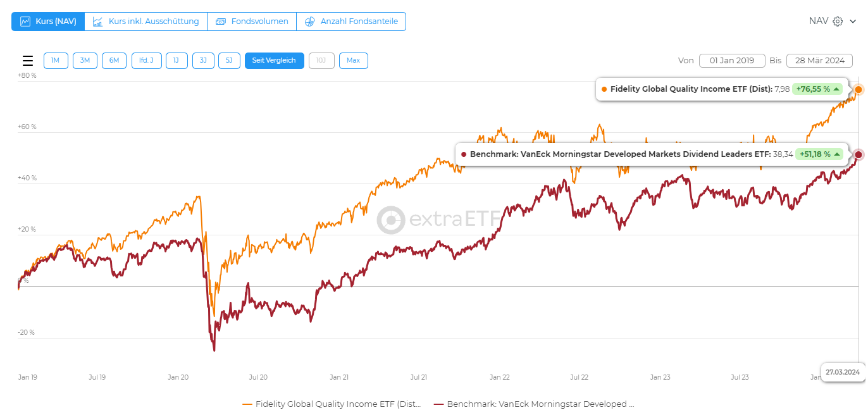
Task: Click the 27.03.2024 date marker label
Action: pos(842,372)
